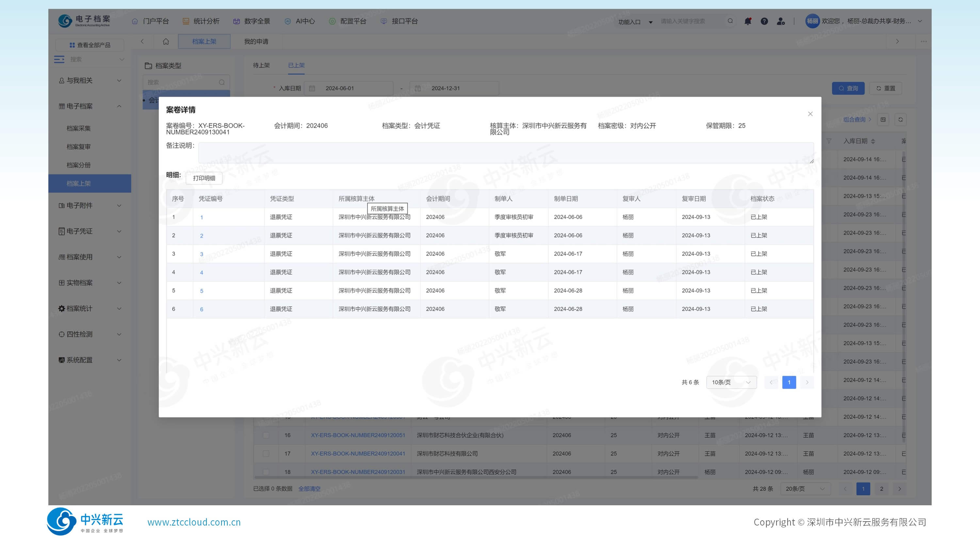Image resolution: width=980 pixels, height=551 pixels.
Task: Open 档案采集 in the sidebar
Action: pos(79,129)
